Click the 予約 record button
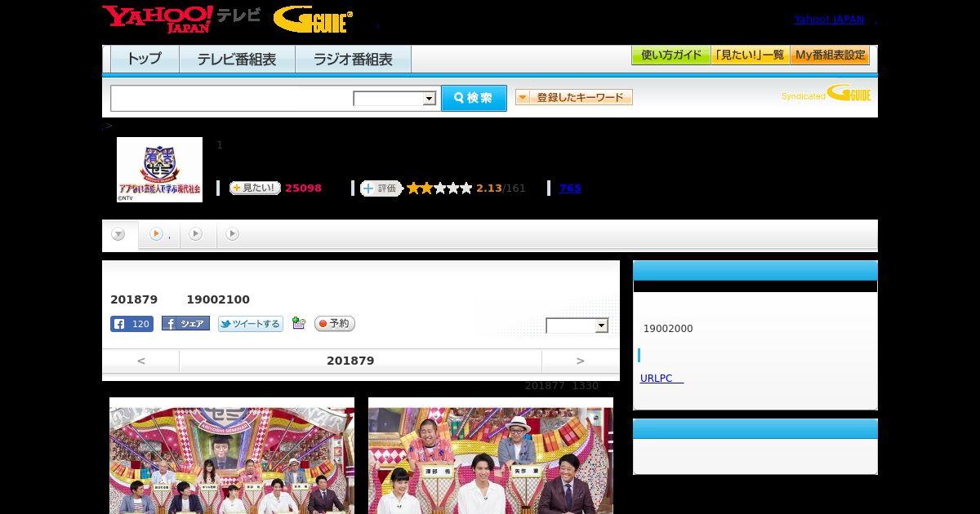Screen dimensions: 980x514 tap(335, 324)
